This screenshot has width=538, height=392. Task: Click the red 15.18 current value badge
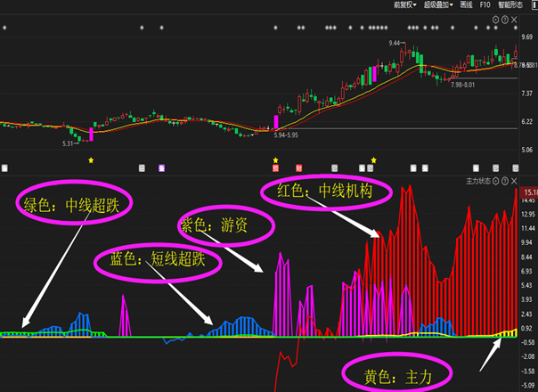529,192
